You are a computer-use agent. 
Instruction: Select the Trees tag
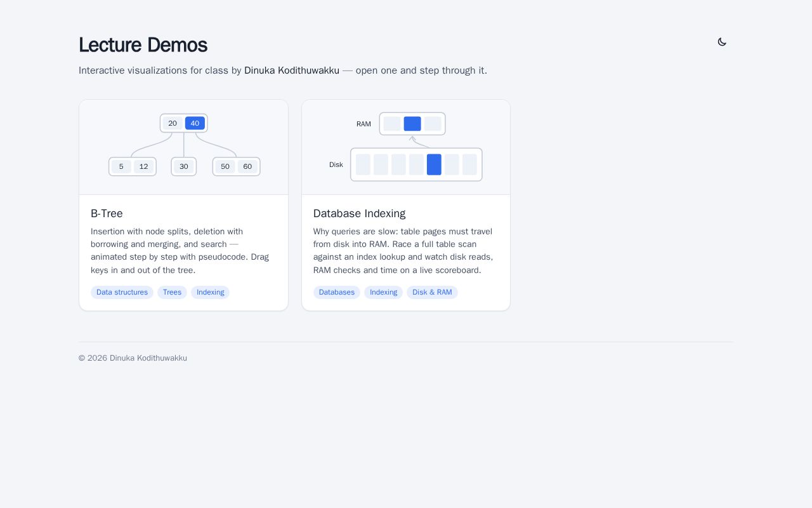tap(172, 292)
